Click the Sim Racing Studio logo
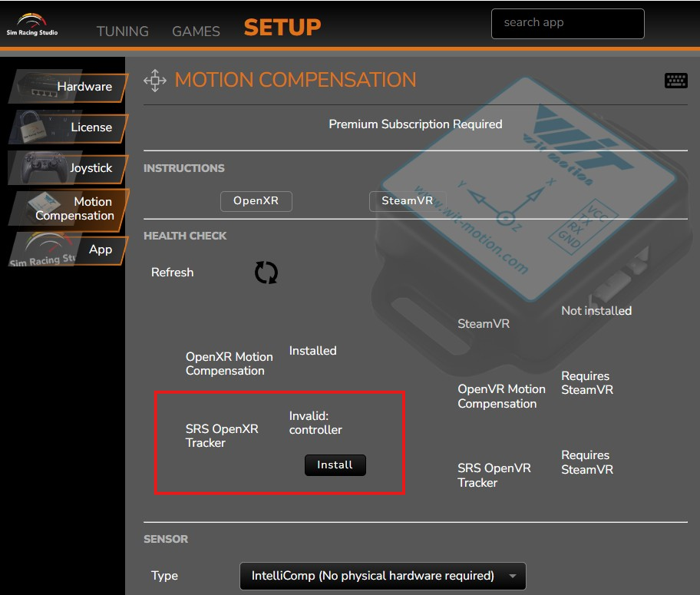 (x=31, y=25)
